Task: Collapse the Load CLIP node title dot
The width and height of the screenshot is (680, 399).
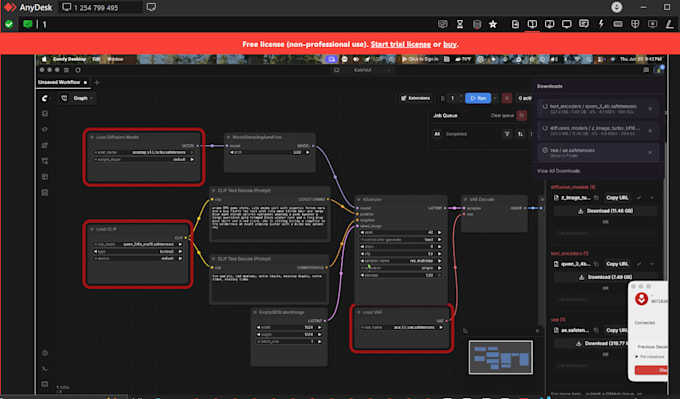Action: [x=92, y=229]
